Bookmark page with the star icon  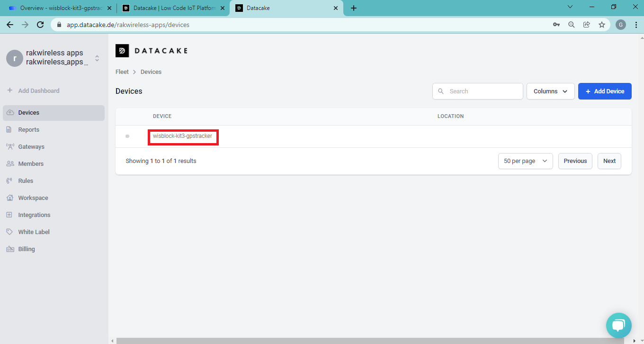pos(602,25)
